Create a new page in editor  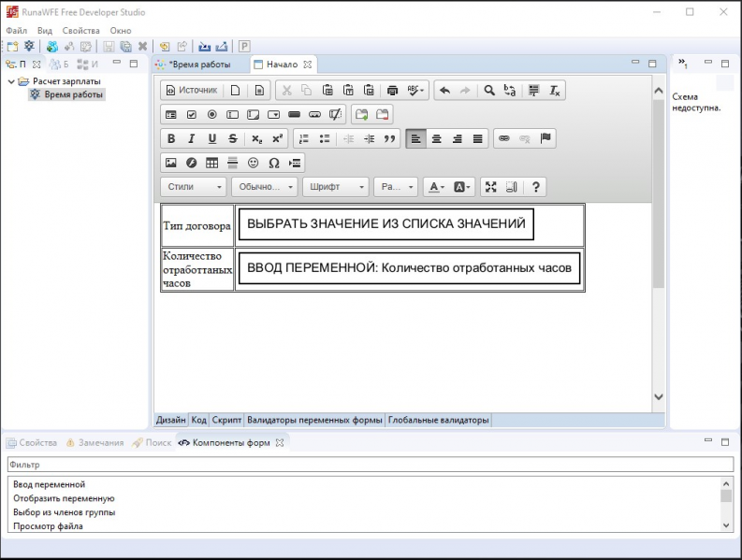point(235,91)
